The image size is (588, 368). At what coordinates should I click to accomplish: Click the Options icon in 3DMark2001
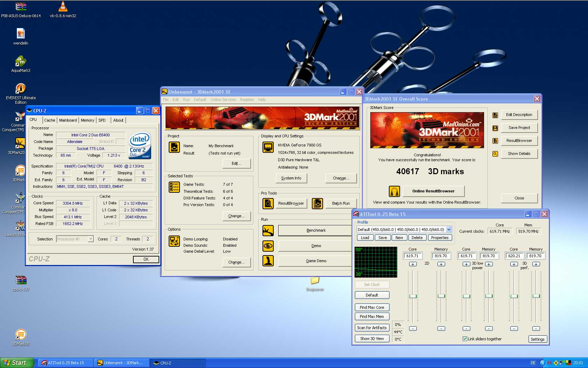[174, 241]
